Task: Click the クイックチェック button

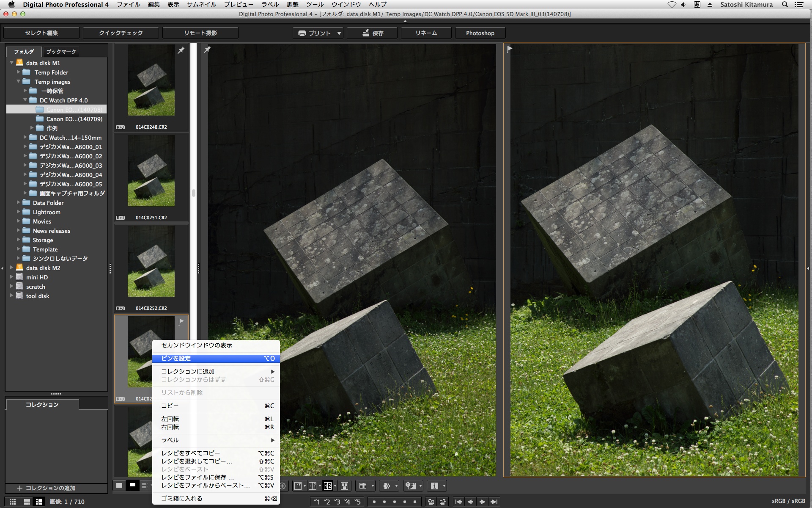Action: (121, 33)
